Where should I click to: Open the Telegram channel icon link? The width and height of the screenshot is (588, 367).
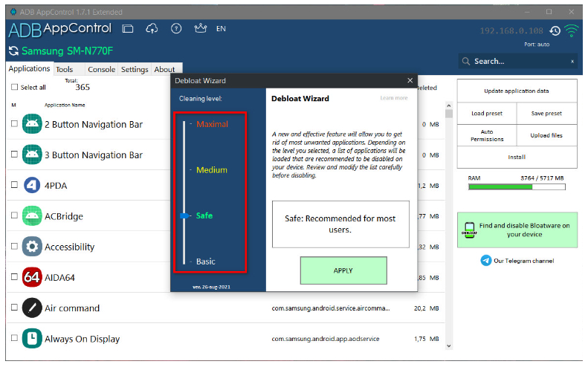[x=486, y=261]
